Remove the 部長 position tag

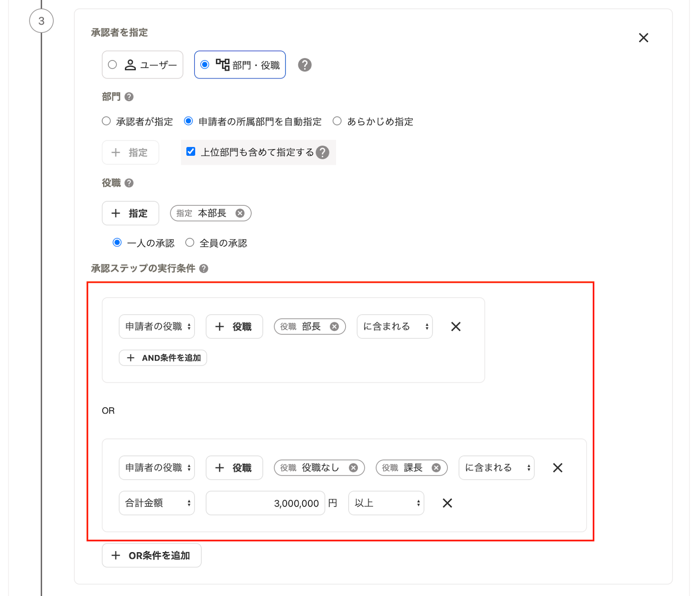(334, 326)
